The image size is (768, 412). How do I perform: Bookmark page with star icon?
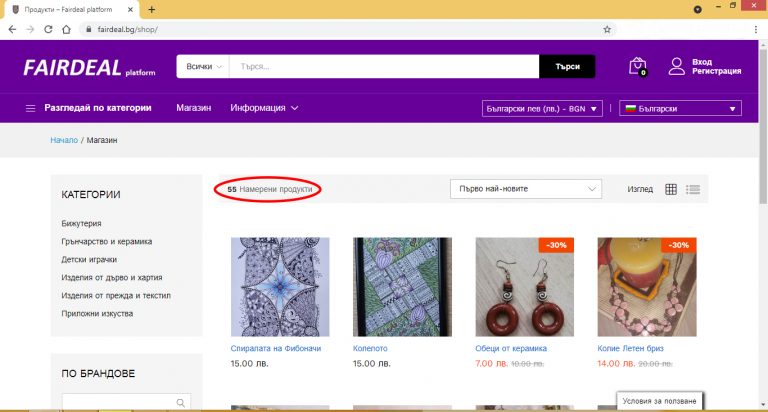coord(607,29)
